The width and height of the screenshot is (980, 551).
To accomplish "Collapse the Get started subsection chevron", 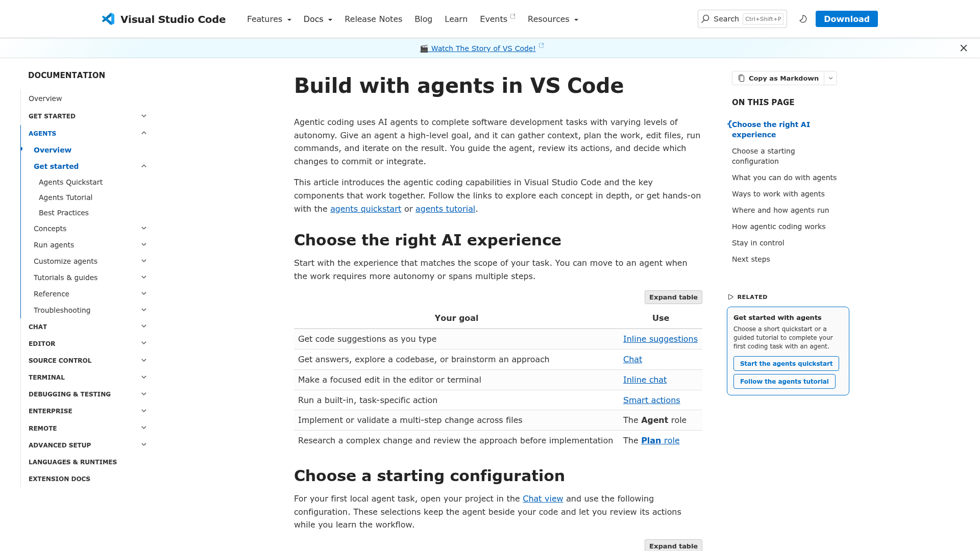I will pyautogui.click(x=144, y=166).
